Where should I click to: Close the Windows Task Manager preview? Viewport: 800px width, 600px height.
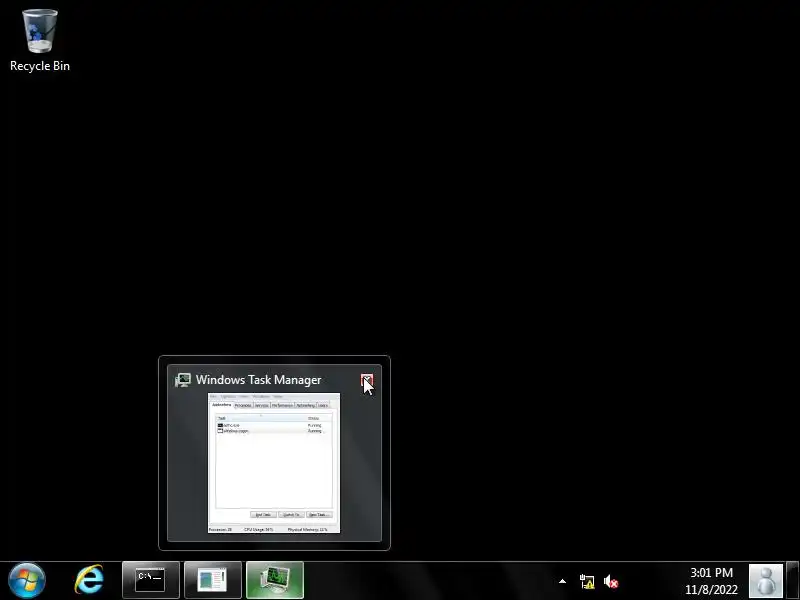coord(367,380)
